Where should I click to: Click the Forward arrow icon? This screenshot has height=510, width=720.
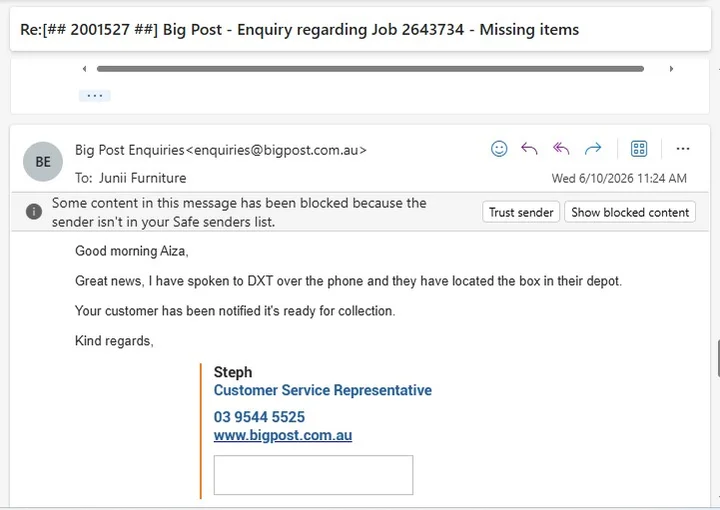pos(593,149)
